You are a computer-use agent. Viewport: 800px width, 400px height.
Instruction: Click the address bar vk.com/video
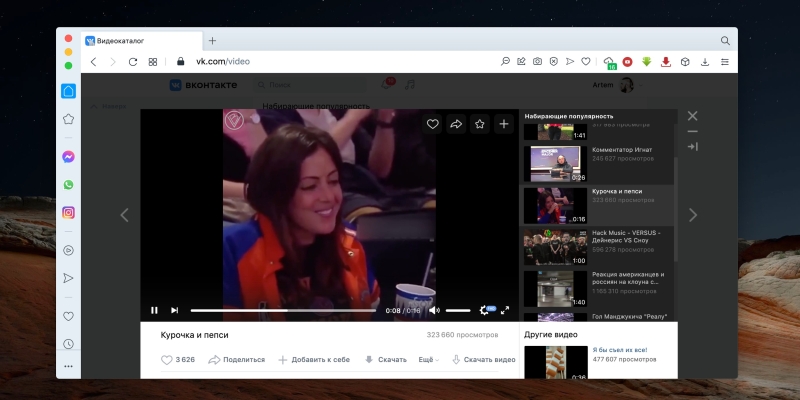223,61
